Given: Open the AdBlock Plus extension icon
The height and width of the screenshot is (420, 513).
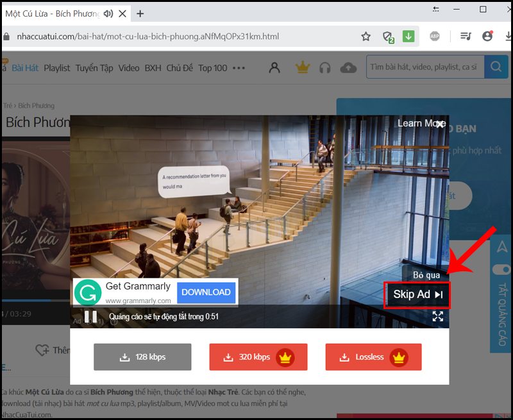Looking at the screenshot, I should 435,37.
